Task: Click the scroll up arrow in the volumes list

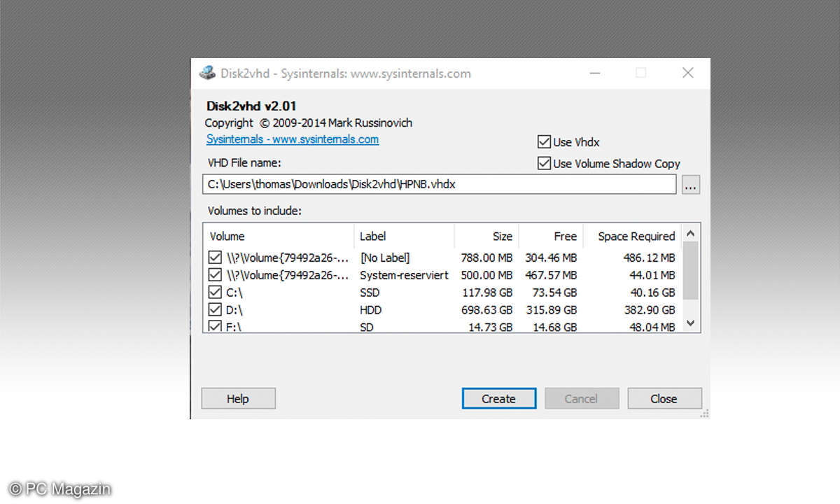Action: click(691, 233)
